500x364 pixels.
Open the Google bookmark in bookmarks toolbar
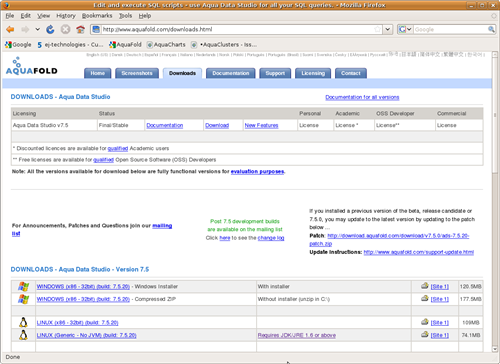(x=18, y=44)
